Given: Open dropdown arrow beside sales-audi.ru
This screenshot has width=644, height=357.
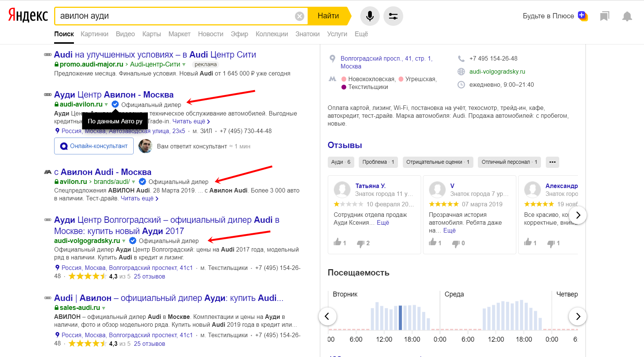Looking at the screenshot, I should coord(104,308).
